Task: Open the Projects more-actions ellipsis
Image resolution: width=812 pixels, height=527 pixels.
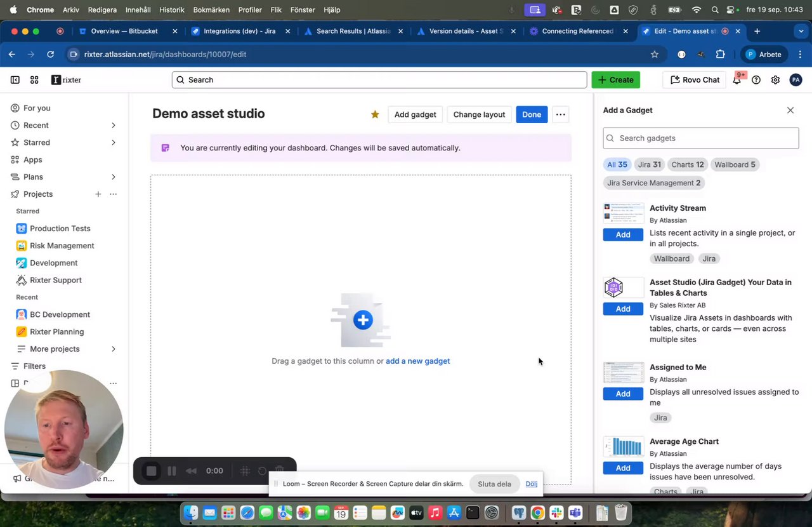Action: pos(113,194)
